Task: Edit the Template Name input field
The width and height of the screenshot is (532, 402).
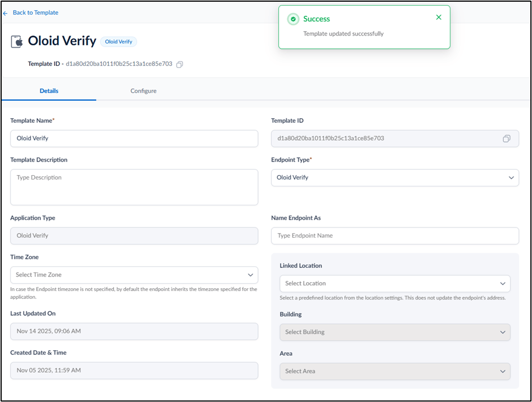Action: tap(134, 139)
